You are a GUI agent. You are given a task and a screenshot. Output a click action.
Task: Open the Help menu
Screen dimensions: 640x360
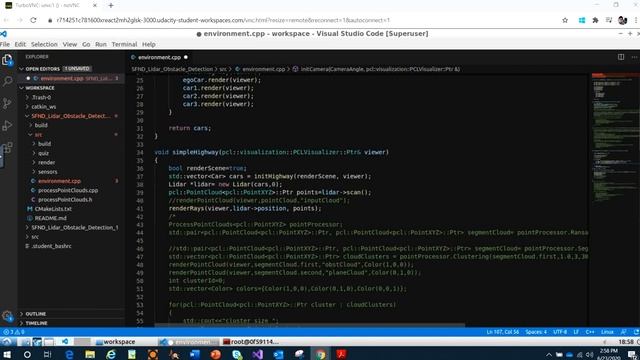[x=149, y=44]
